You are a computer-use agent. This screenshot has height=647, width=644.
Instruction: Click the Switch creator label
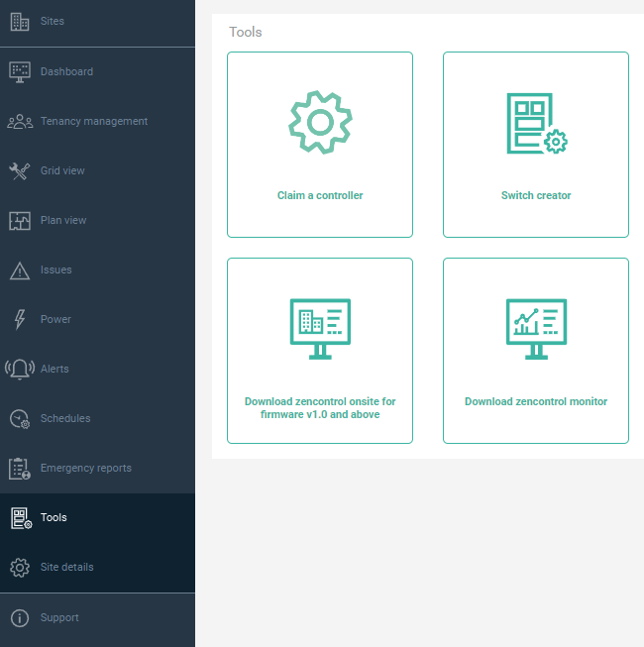[536, 195]
